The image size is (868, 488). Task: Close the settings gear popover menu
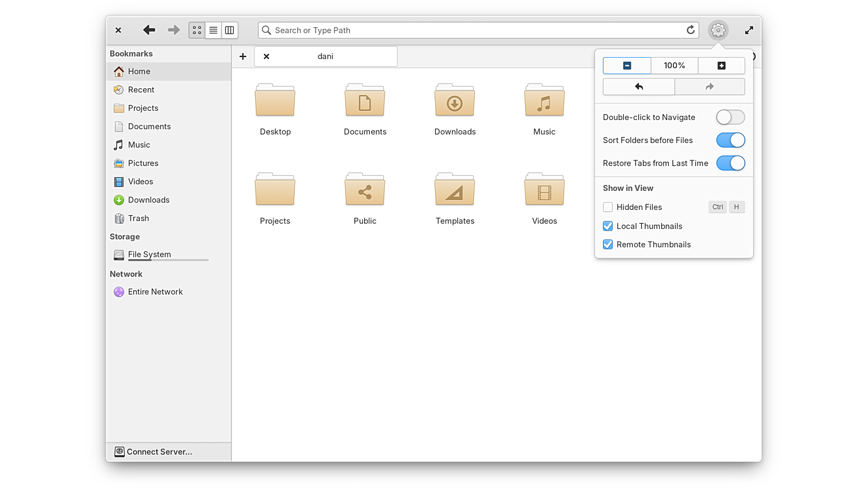click(718, 30)
